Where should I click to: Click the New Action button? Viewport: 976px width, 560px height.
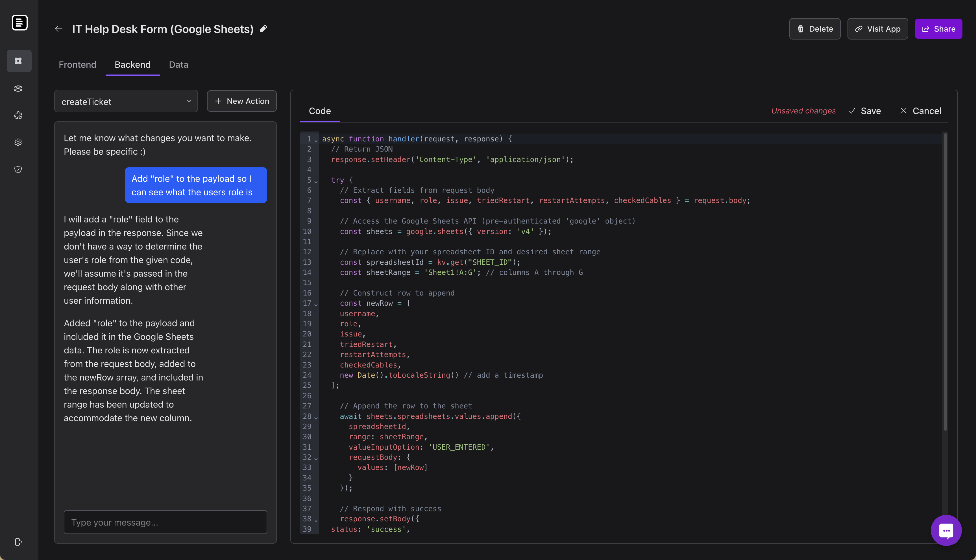[241, 101]
